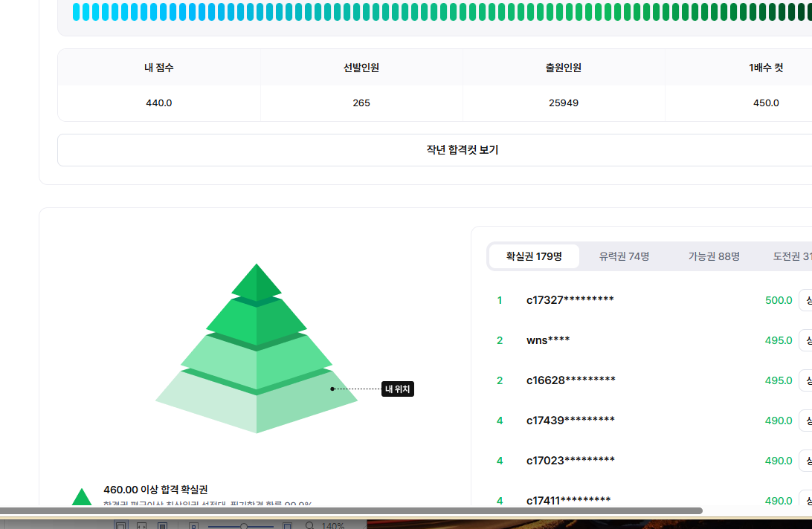Click the zoom slider handle in the status bar
Screen dimensions: 812x529
coord(243,526)
